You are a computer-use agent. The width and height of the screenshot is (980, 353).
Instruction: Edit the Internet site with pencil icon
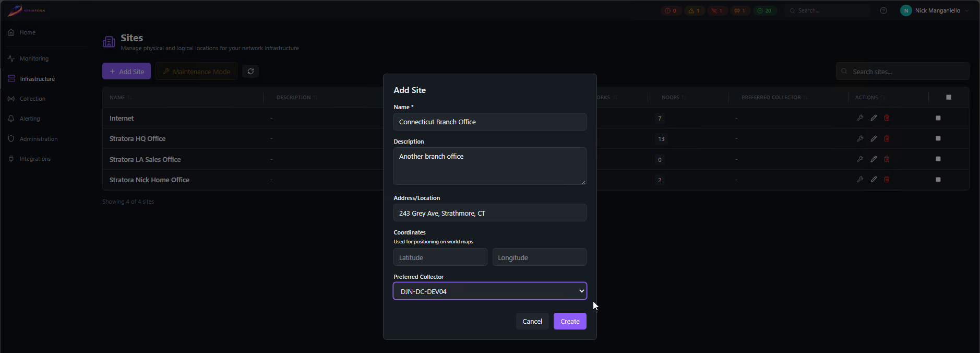click(874, 118)
